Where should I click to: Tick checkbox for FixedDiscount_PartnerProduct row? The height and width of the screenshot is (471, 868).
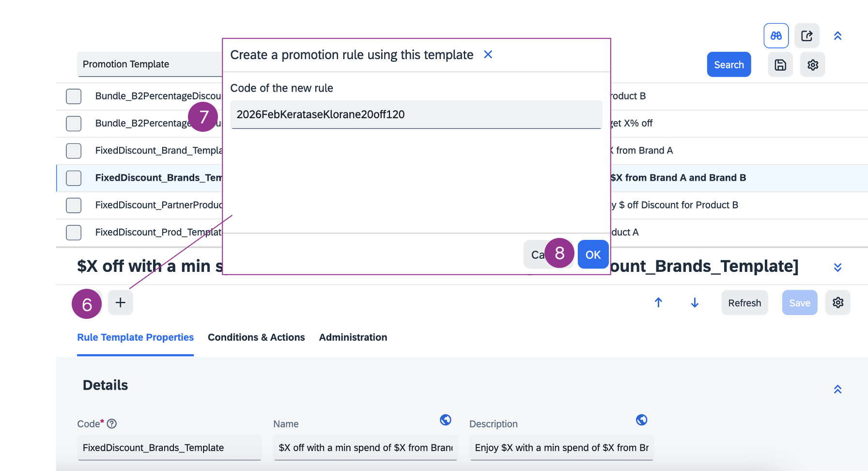tap(74, 205)
